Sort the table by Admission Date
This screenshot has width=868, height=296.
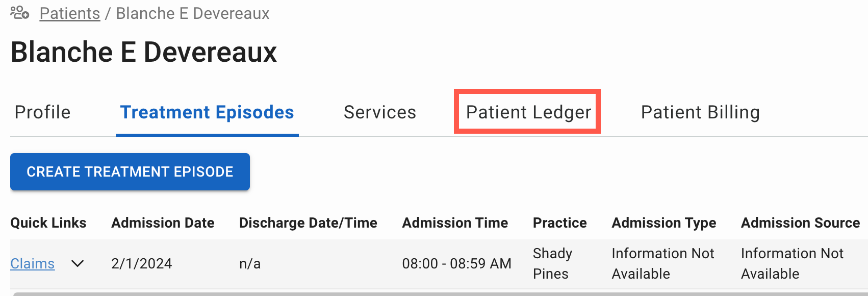pos(163,223)
